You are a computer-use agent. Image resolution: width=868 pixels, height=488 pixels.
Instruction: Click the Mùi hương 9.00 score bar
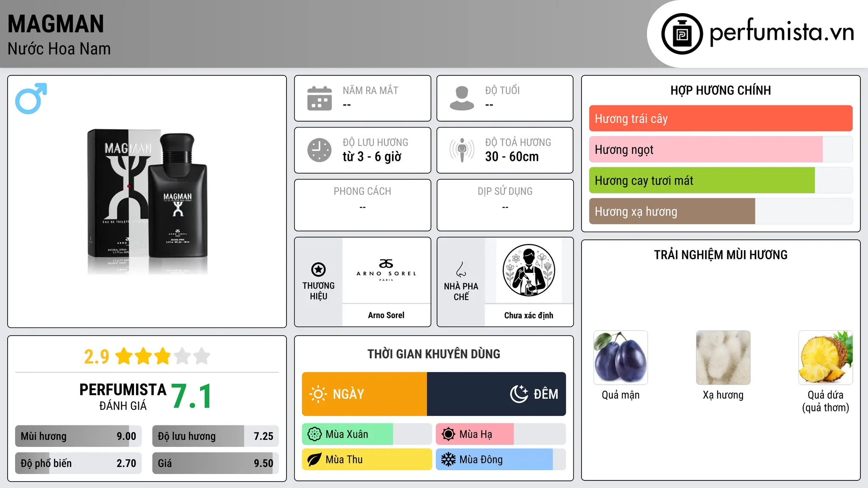coord(78,436)
